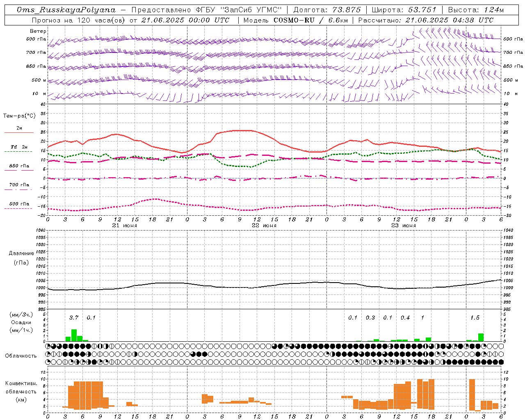Viewport: 525px width, 420px height.
Task: Click the latitude value Широта: 53.751
Action: click(404, 10)
